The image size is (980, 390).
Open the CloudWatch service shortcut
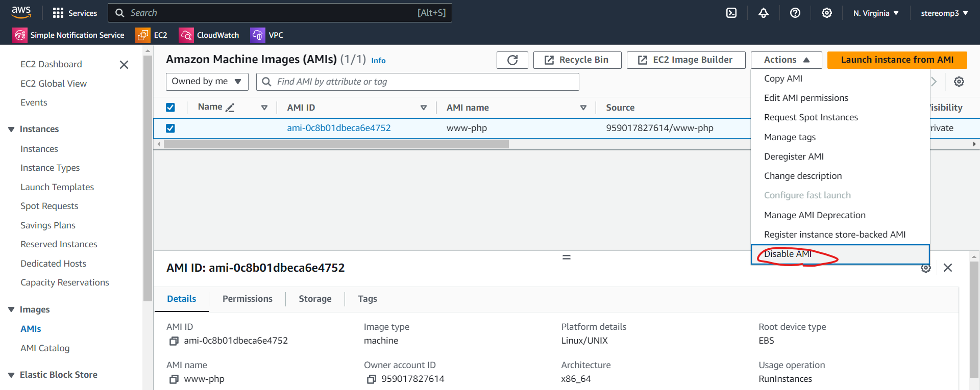pos(209,35)
